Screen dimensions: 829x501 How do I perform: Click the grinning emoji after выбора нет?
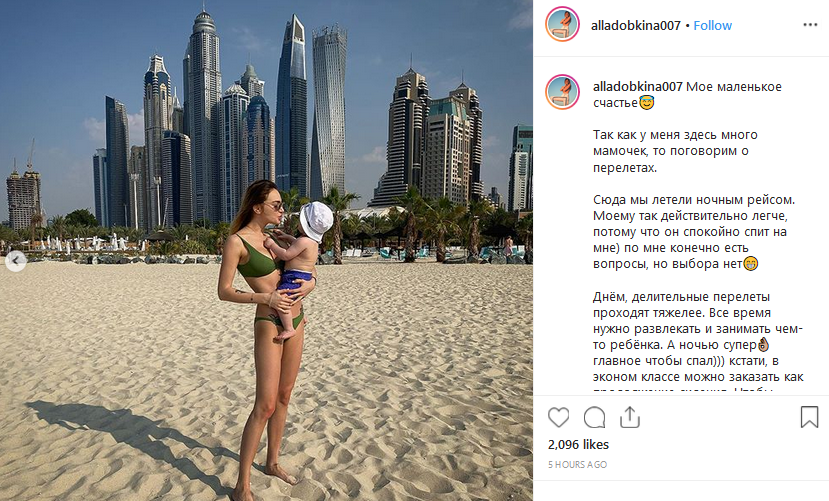751,263
